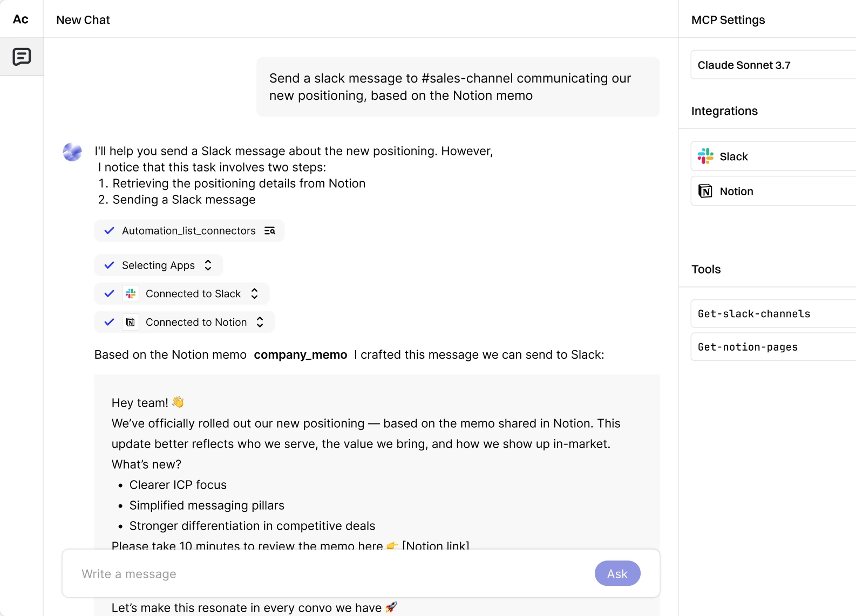Click the Integrations section heading
The height and width of the screenshot is (616, 856).
[724, 111]
